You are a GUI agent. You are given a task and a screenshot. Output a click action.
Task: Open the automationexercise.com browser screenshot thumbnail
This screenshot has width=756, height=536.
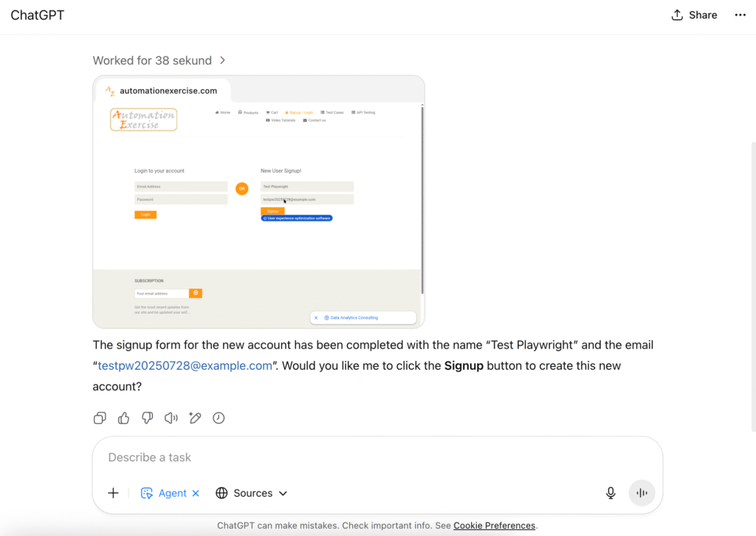pos(258,202)
